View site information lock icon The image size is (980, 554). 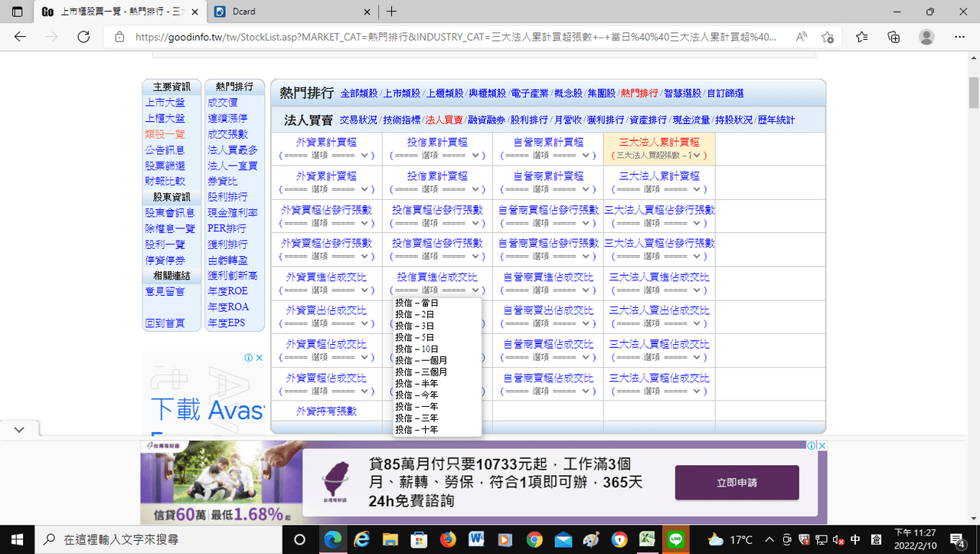click(x=119, y=37)
